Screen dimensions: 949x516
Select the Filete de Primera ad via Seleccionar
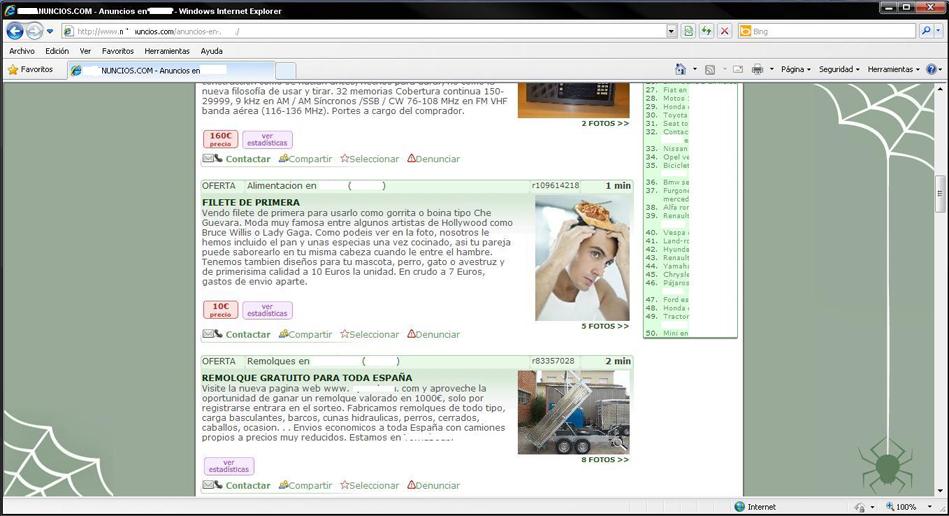coord(369,334)
